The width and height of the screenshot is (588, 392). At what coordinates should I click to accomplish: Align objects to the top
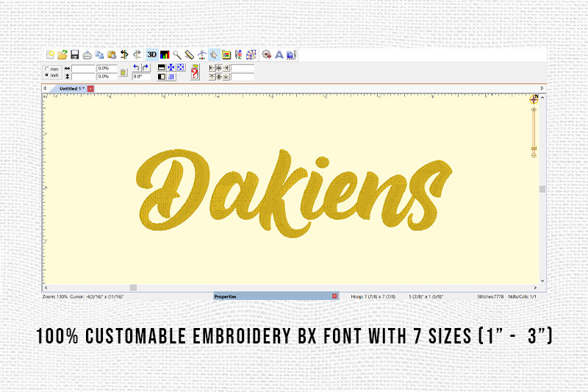point(212,76)
